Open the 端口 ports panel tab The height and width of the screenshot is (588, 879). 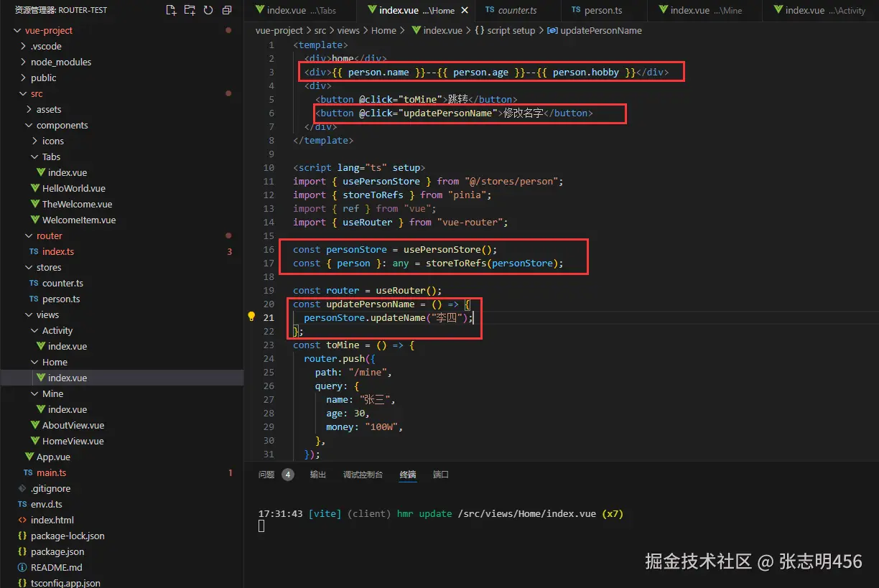441,475
